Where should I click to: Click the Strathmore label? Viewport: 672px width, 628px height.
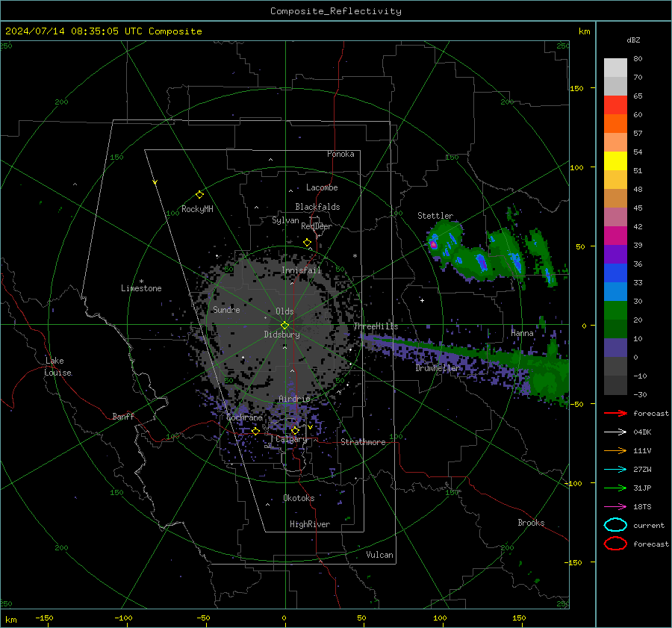(x=363, y=442)
